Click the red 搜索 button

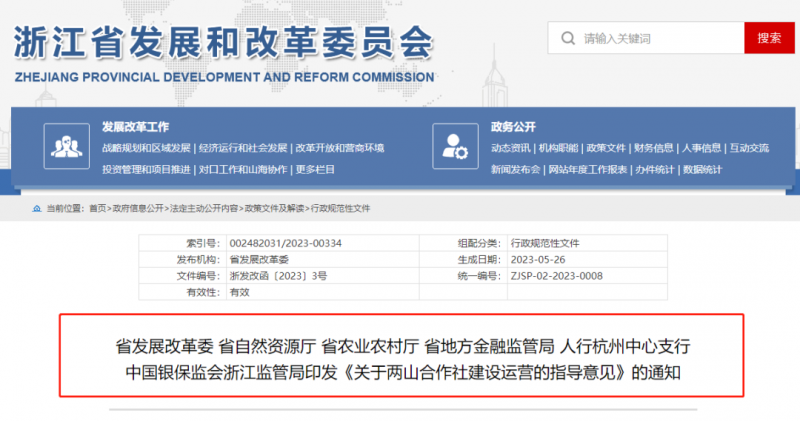click(x=769, y=38)
